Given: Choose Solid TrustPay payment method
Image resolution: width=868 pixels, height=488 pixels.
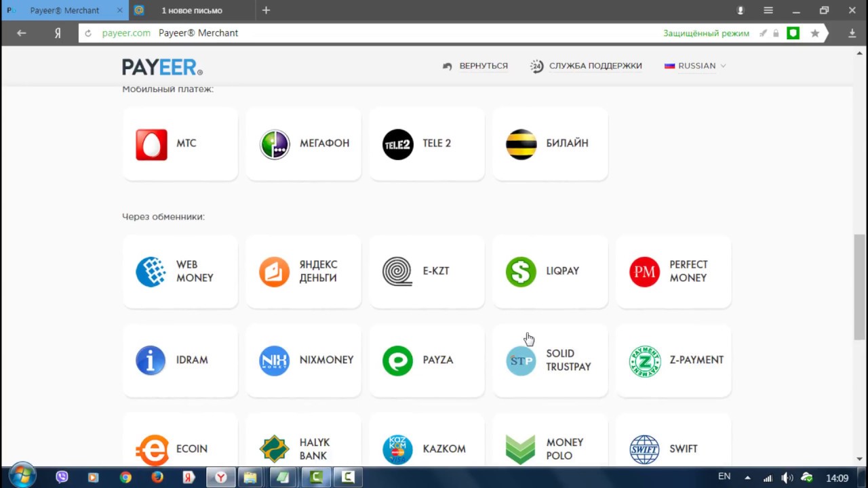Looking at the screenshot, I should (x=550, y=360).
